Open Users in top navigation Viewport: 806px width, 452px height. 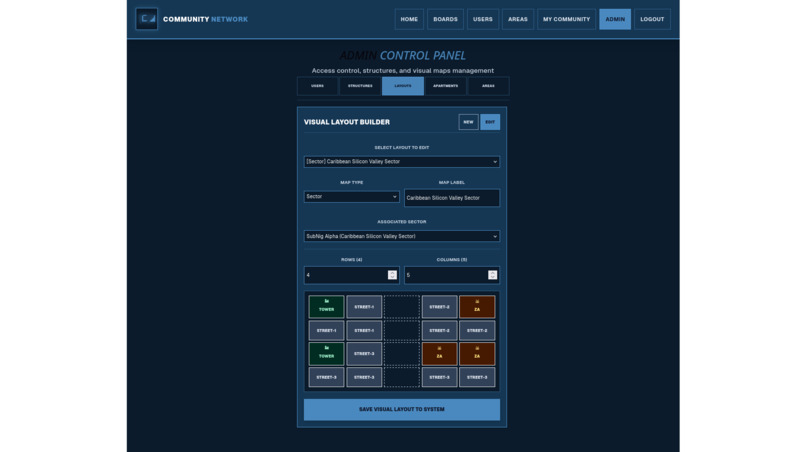click(483, 19)
